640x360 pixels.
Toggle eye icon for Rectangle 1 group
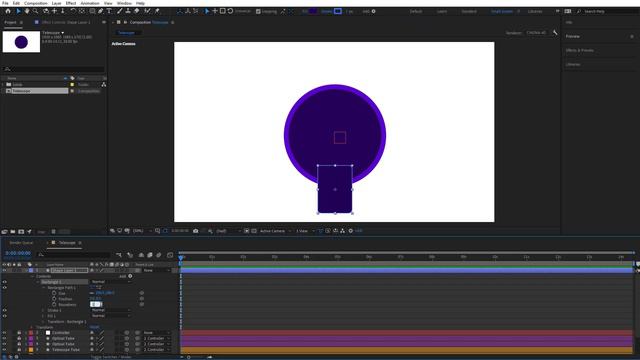(4, 282)
